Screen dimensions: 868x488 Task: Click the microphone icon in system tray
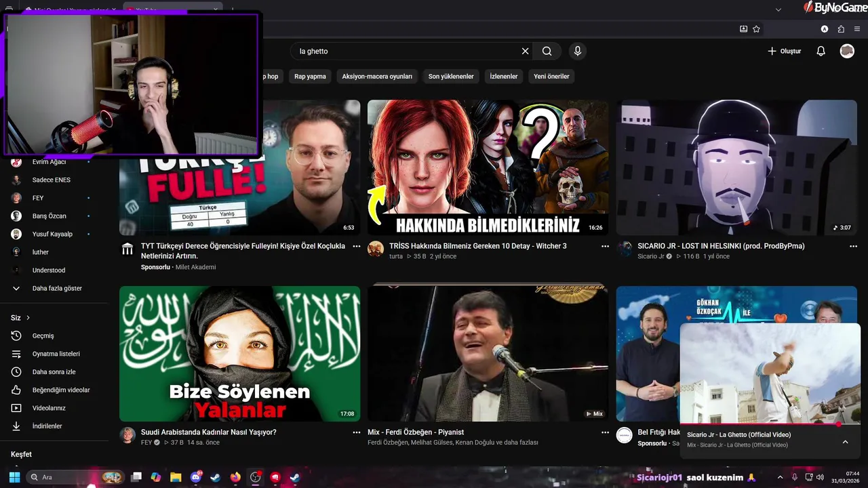pyautogui.click(x=795, y=477)
